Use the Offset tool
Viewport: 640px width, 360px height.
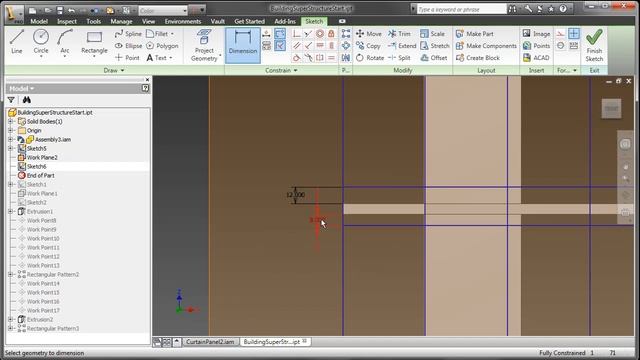pos(433,58)
